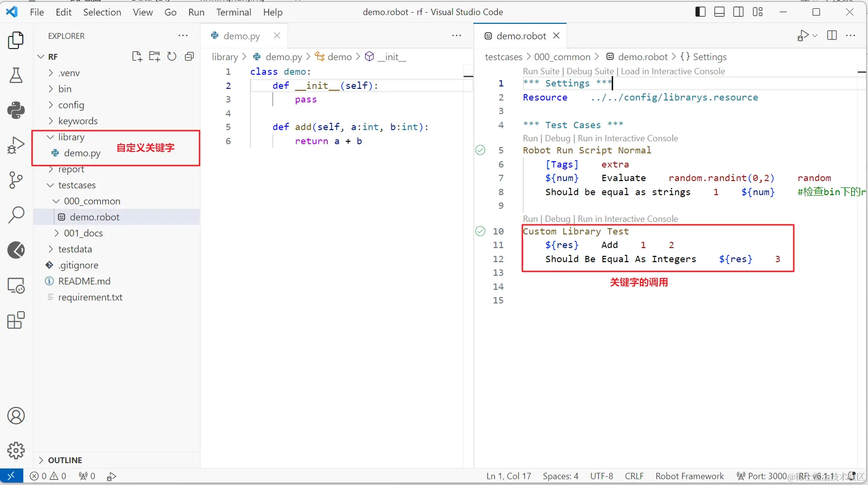
Task: Change the UTF-8 encoding
Action: point(601,476)
